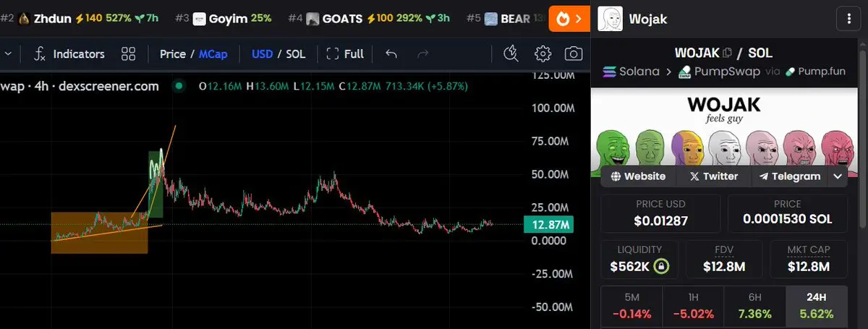Open the Pump.fun link
Image resolution: width=868 pixels, height=329 pixels.
pyautogui.click(x=814, y=72)
